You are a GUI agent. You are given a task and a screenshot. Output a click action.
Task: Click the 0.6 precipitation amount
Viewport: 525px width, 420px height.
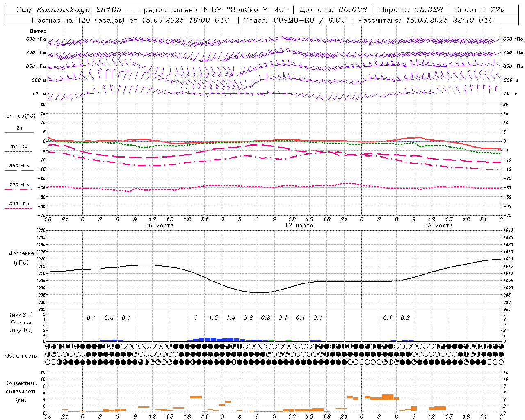click(x=248, y=317)
